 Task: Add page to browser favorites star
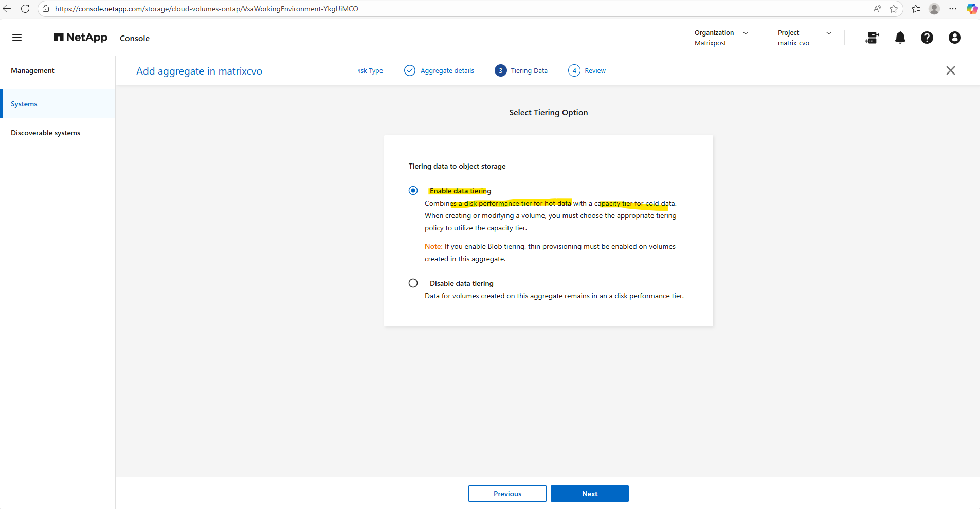tap(894, 9)
